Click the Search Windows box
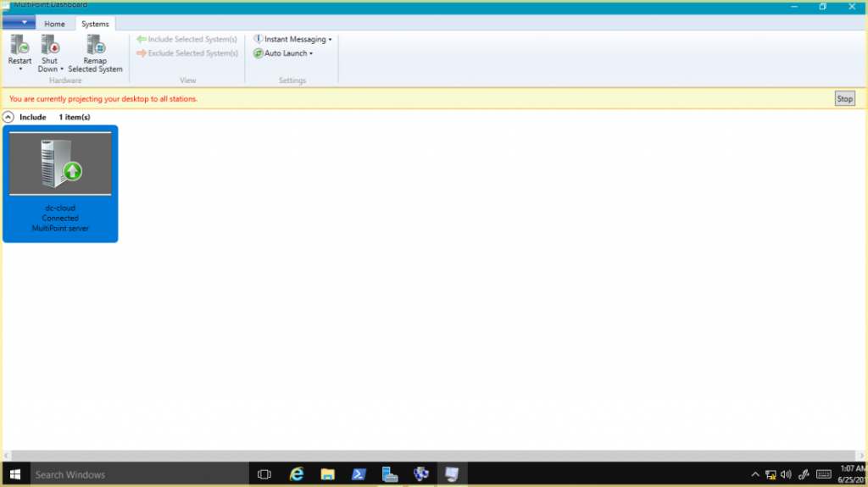Viewport: 868px width, 487px height. [x=139, y=474]
